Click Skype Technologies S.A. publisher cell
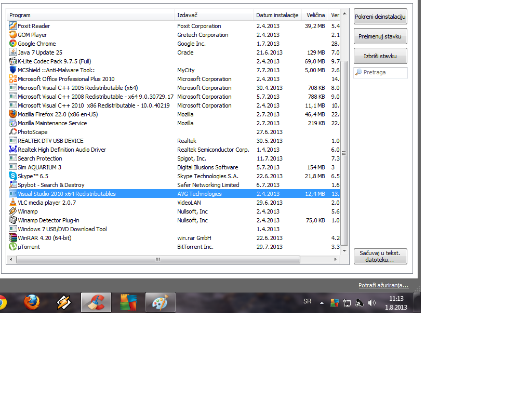The height and width of the screenshot is (399, 532). (x=208, y=176)
